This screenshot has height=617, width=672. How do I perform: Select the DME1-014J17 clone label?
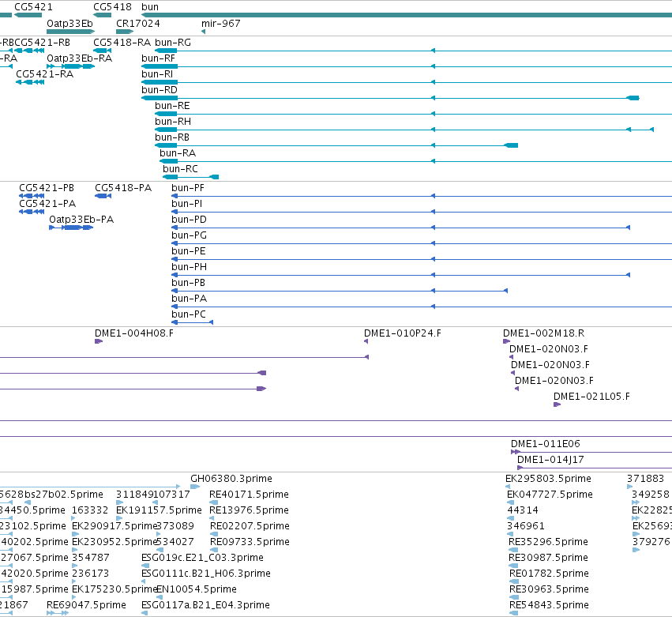550,460
